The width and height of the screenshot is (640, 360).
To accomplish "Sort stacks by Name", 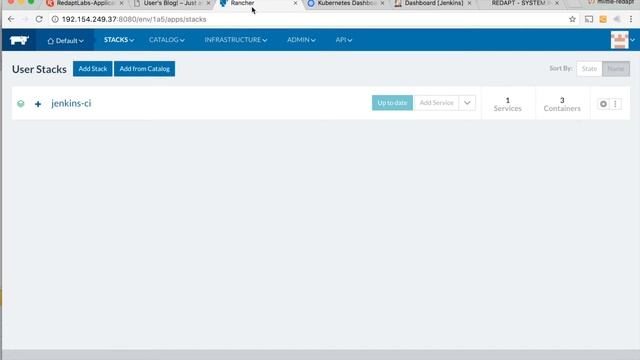I will click(x=616, y=69).
